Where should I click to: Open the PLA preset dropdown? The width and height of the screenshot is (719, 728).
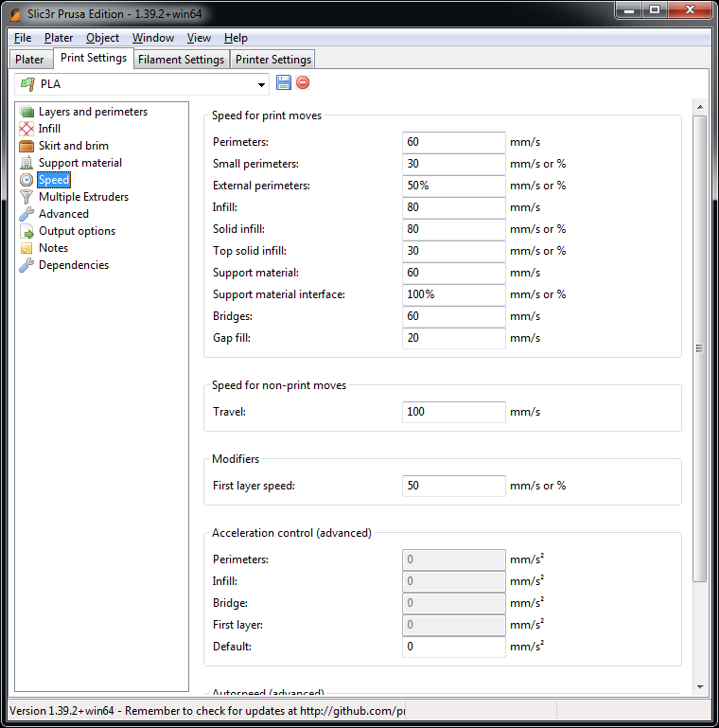coord(262,84)
